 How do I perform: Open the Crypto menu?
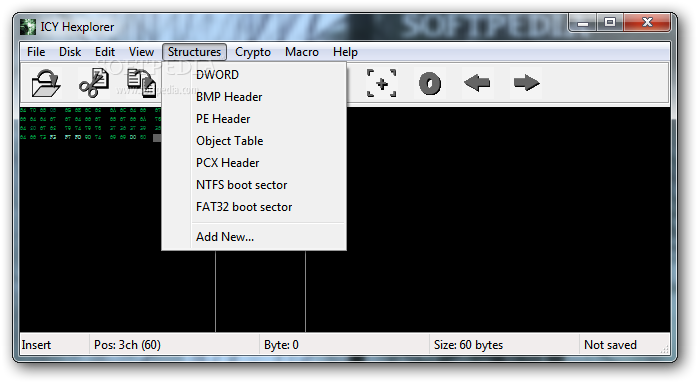(x=253, y=52)
